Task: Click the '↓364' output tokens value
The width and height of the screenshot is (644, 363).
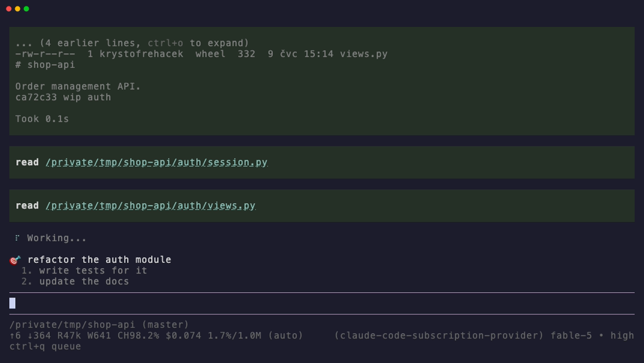Action: pyautogui.click(x=39, y=335)
